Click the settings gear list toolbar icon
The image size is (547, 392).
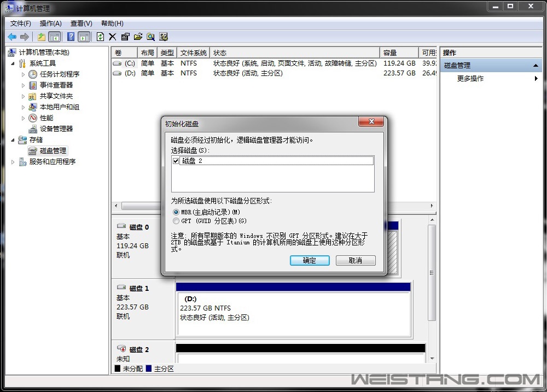163,37
